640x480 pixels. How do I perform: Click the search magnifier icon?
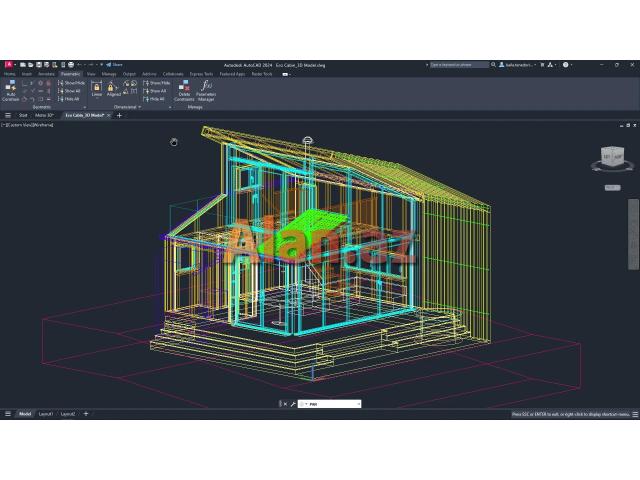tap(493, 64)
